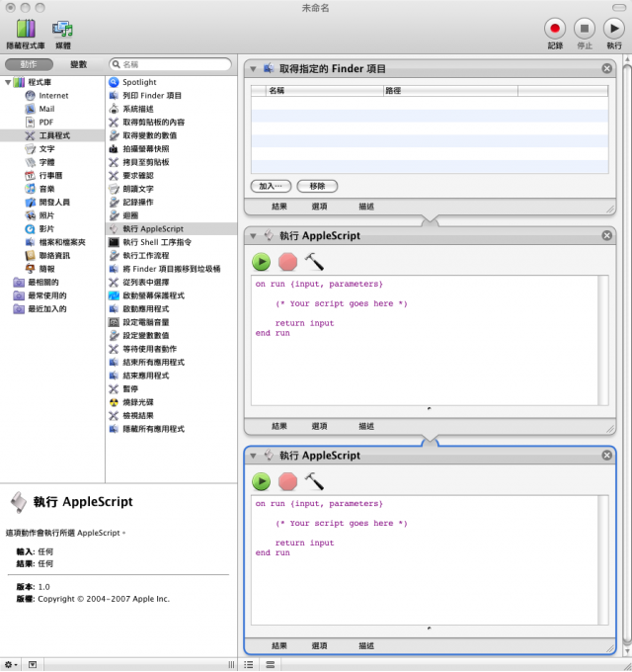Select 執行 AppleScript in the action list

(x=171, y=229)
